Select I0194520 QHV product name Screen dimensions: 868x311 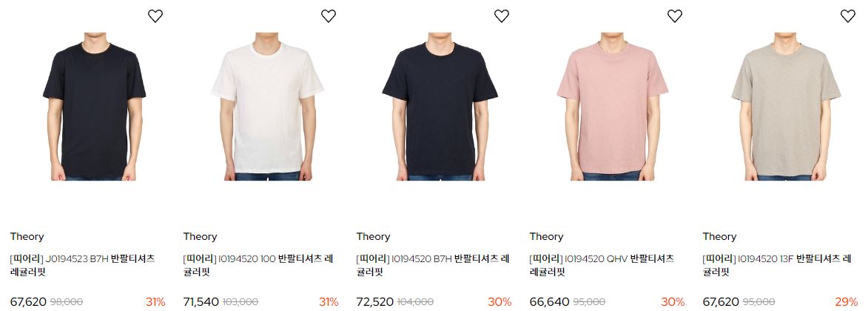602,265
